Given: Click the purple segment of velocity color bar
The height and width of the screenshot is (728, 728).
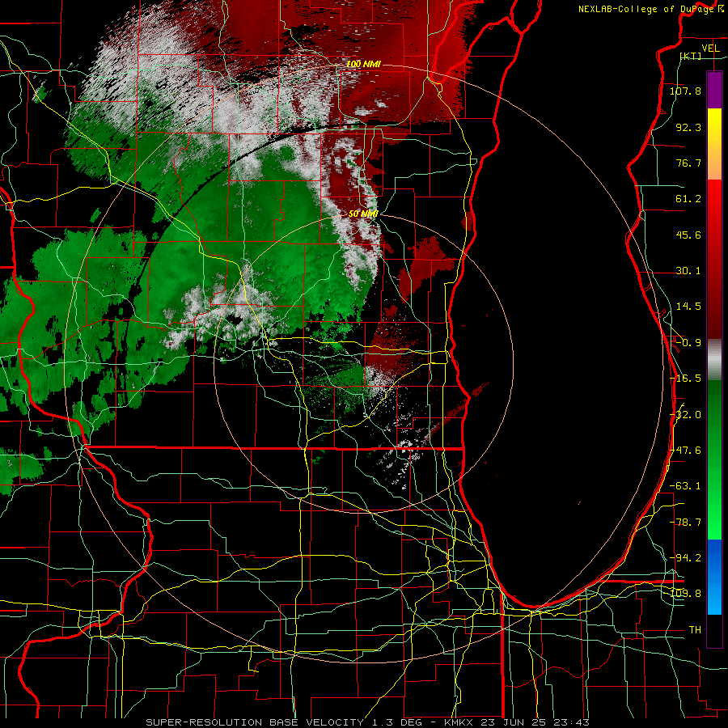Looking at the screenshot, I should click(714, 90).
